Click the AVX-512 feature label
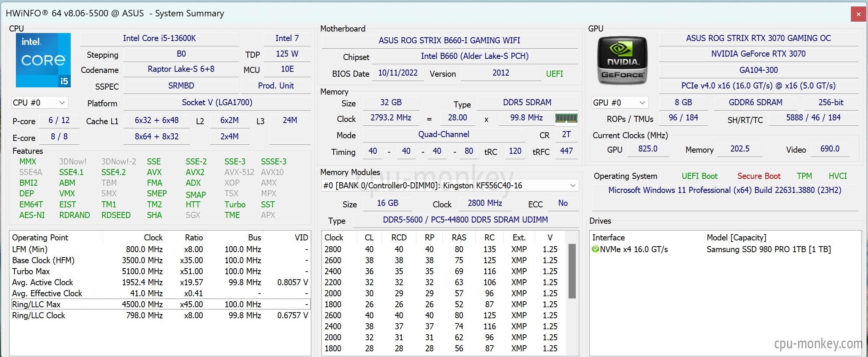The height and width of the screenshot is (357, 868). [x=239, y=172]
